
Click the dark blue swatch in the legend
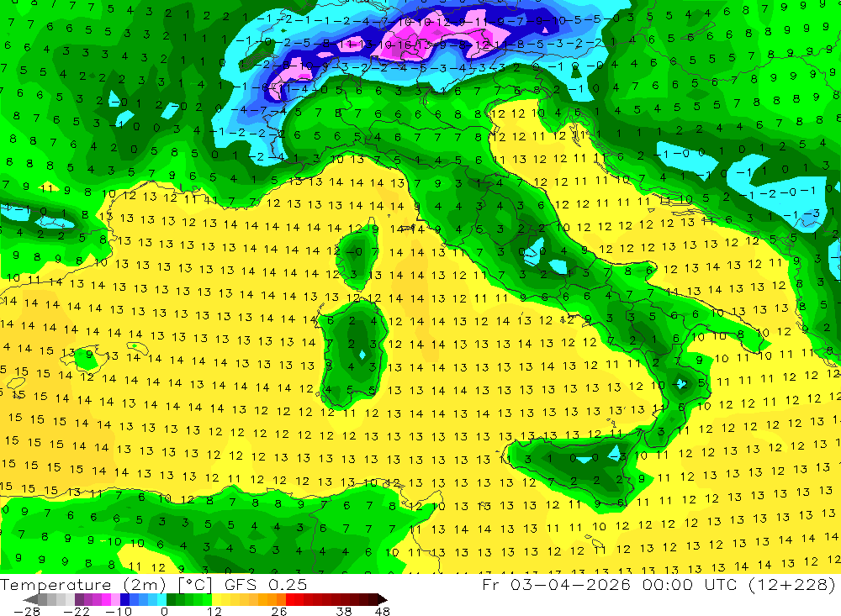click(124, 599)
